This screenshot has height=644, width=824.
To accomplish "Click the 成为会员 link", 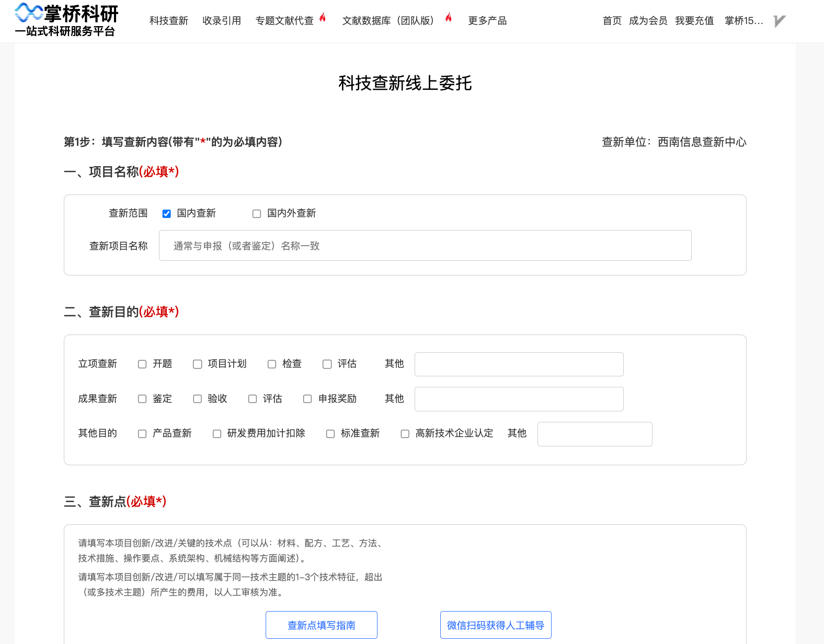I will 648,21.
